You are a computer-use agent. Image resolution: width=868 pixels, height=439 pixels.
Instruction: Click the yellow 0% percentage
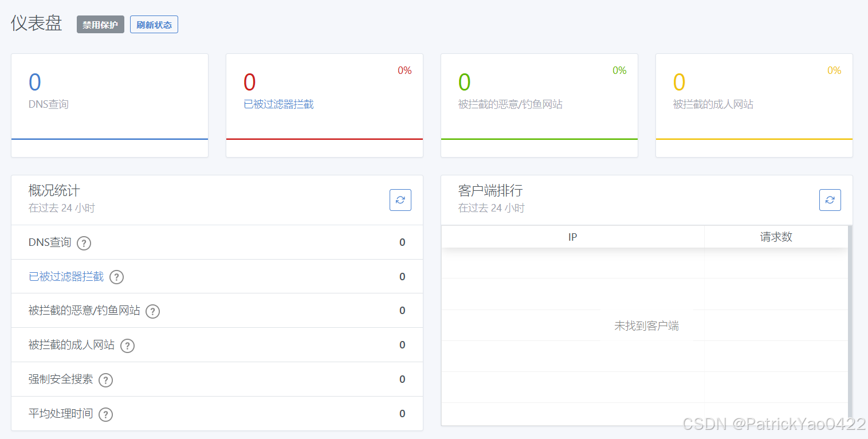click(834, 70)
